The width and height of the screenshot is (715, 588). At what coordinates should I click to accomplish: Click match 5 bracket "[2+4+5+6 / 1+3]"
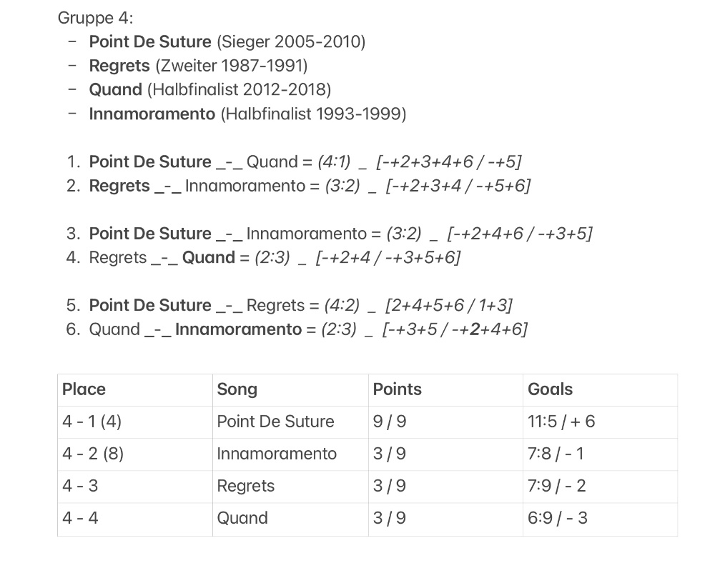(448, 305)
